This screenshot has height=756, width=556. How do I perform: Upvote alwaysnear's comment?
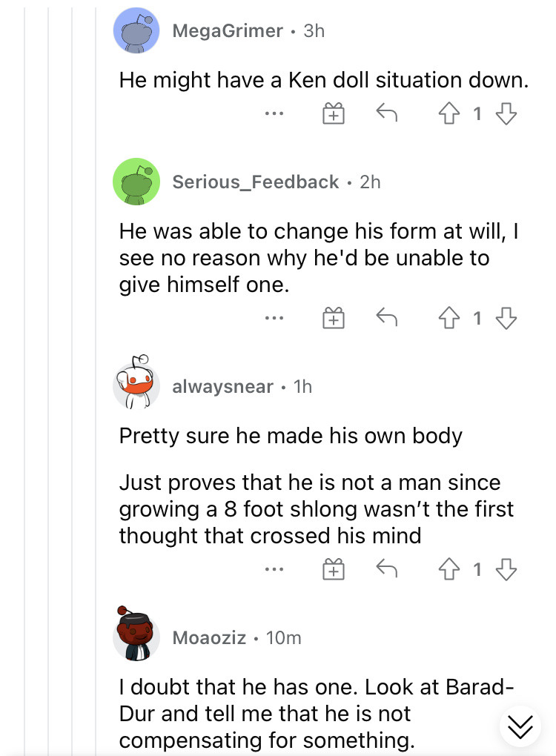(449, 569)
